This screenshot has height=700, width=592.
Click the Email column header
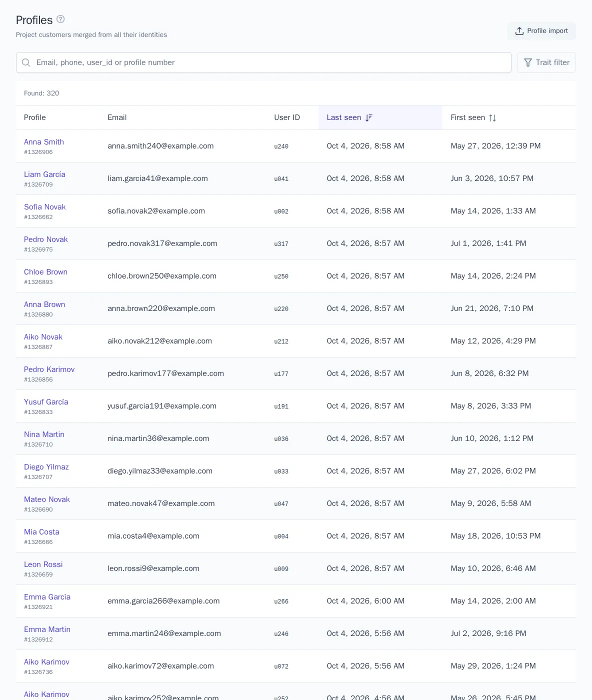[x=117, y=117]
